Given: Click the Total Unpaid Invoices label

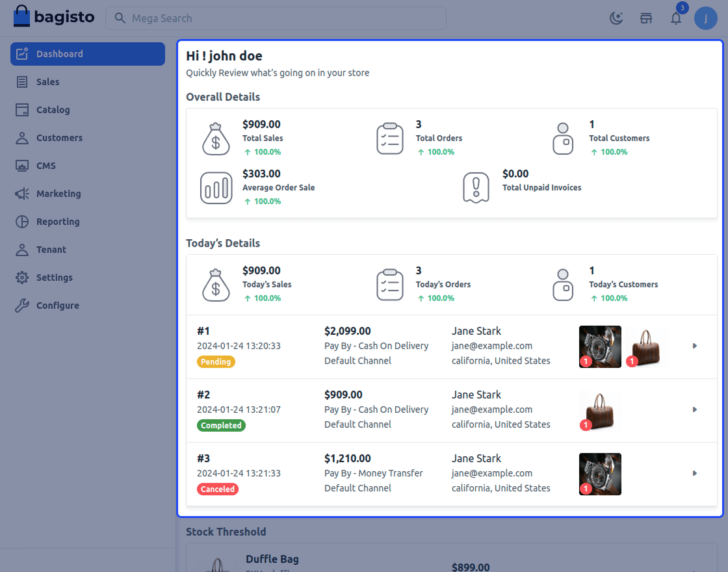Looking at the screenshot, I should coord(542,188).
